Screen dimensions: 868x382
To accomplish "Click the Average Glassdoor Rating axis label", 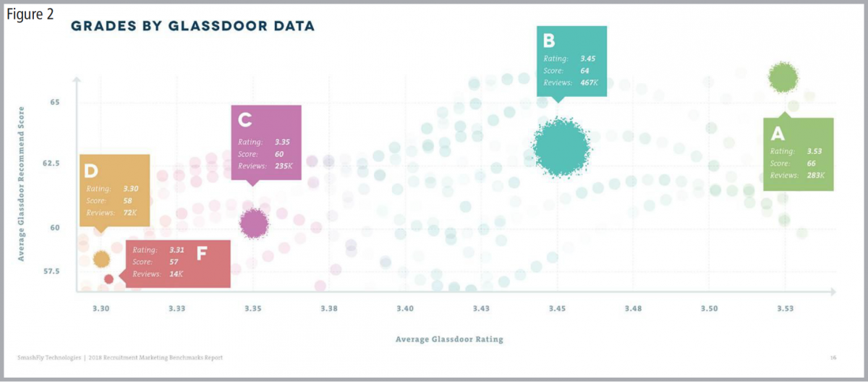I will click(x=449, y=339).
